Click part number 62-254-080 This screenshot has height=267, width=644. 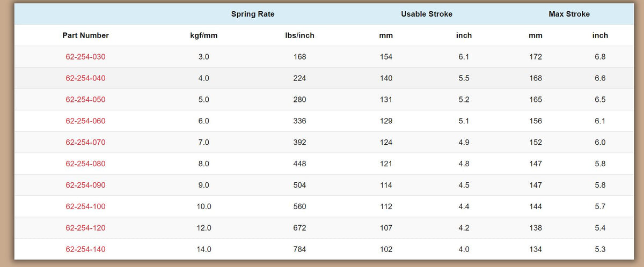[x=85, y=164]
